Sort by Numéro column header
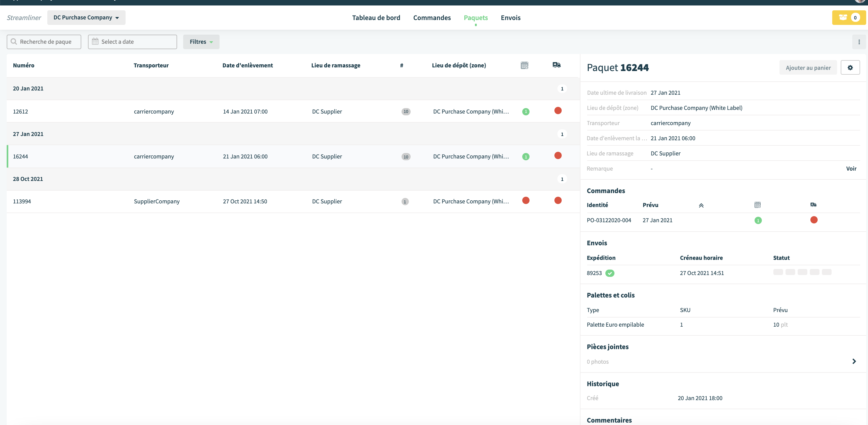868x425 pixels. [x=24, y=66]
